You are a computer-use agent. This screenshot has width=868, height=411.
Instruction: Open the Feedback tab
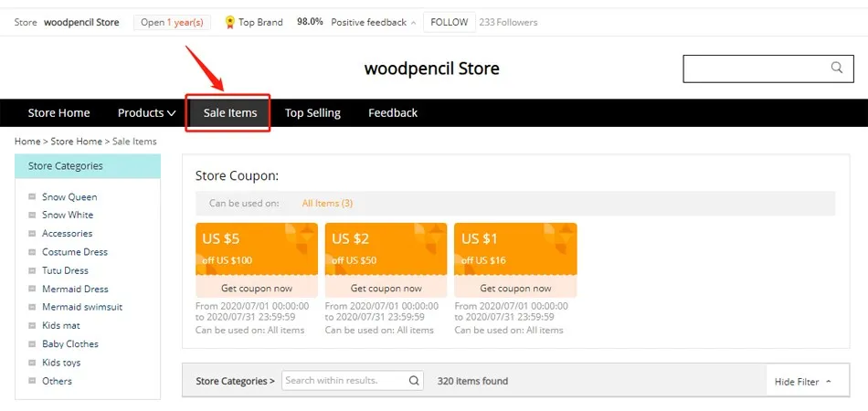(x=393, y=113)
